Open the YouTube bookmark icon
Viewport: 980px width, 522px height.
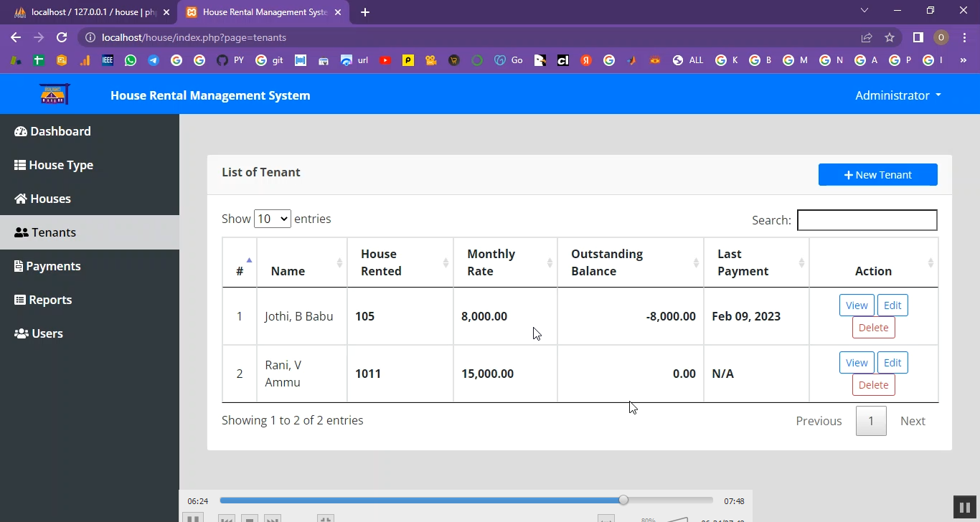coord(385,61)
